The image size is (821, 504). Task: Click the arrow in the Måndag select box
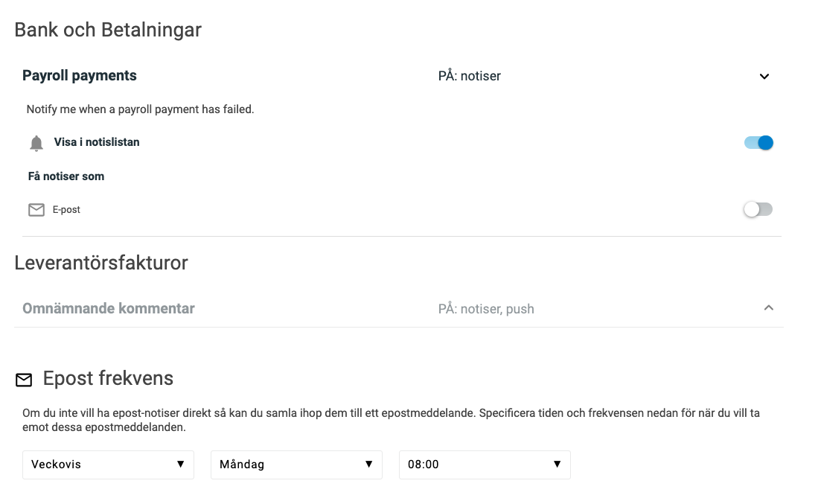tap(368, 465)
